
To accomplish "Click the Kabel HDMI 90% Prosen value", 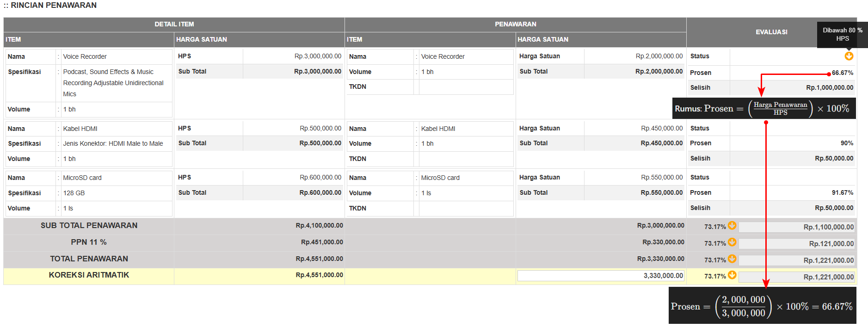I will click(847, 143).
